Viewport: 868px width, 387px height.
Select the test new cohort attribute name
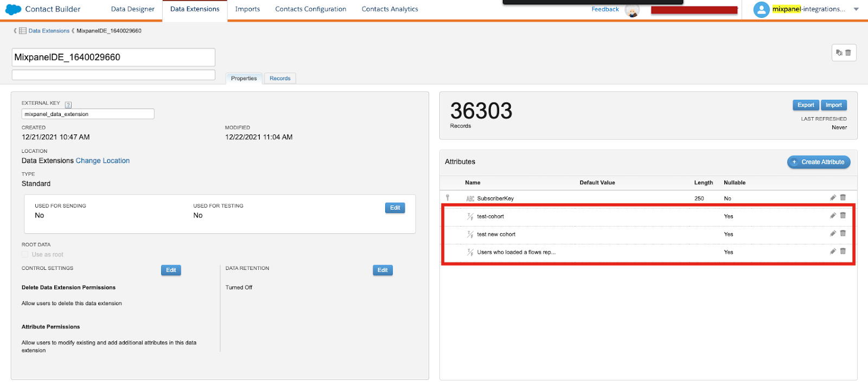click(496, 234)
